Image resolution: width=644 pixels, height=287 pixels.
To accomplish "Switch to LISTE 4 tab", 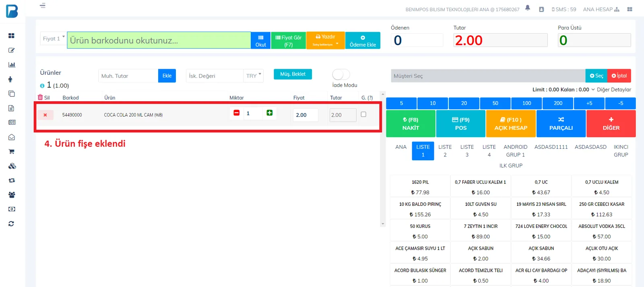I will pyautogui.click(x=489, y=151).
